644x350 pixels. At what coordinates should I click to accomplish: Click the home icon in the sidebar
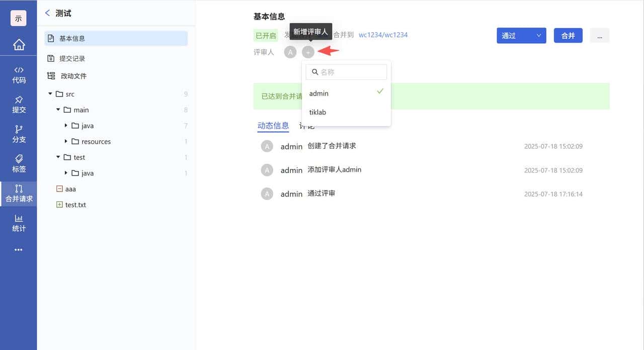point(19,44)
